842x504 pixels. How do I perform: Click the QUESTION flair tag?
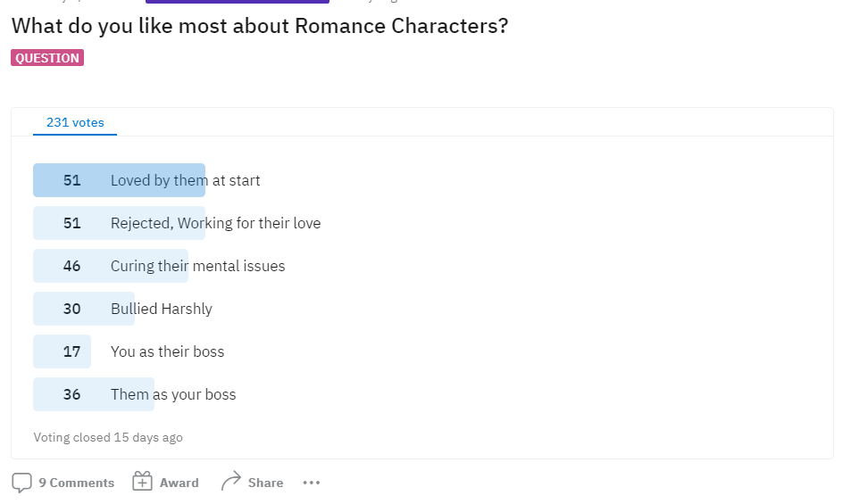[47, 58]
